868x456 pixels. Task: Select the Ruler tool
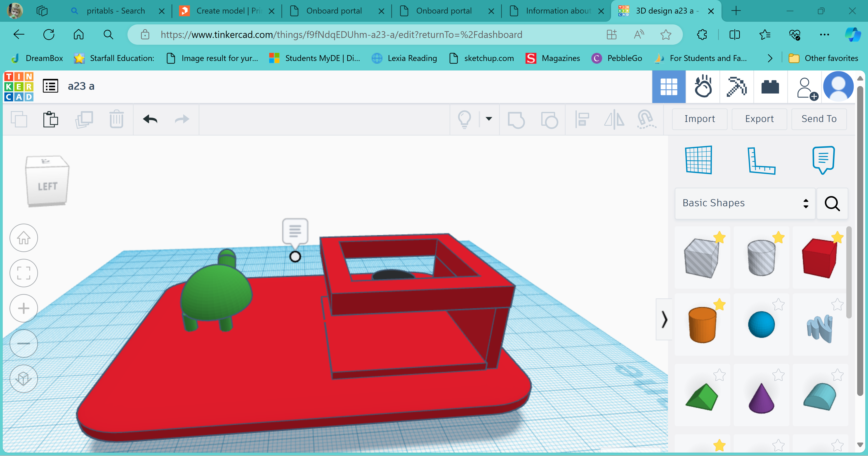point(762,161)
